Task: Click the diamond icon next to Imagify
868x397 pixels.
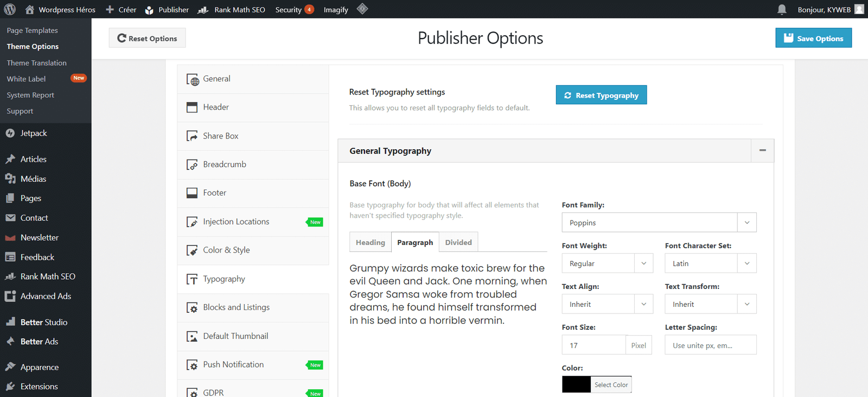Action: pyautogui.click(x=362, y=9)
